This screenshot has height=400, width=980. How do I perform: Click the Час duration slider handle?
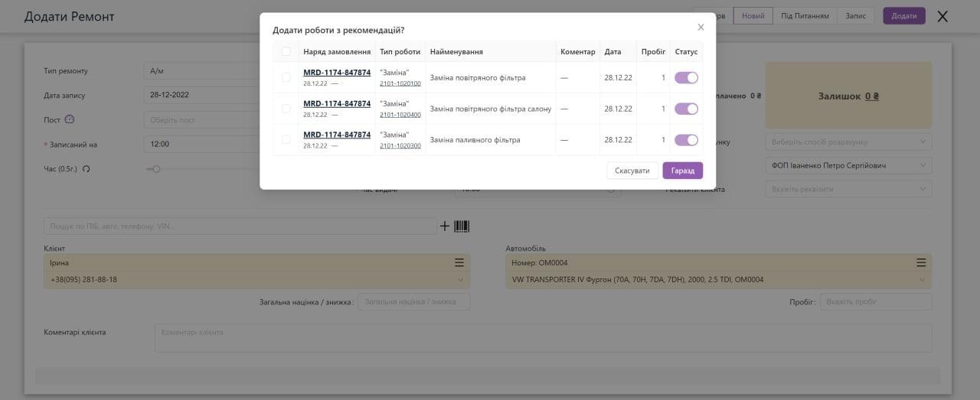[156, 169]
